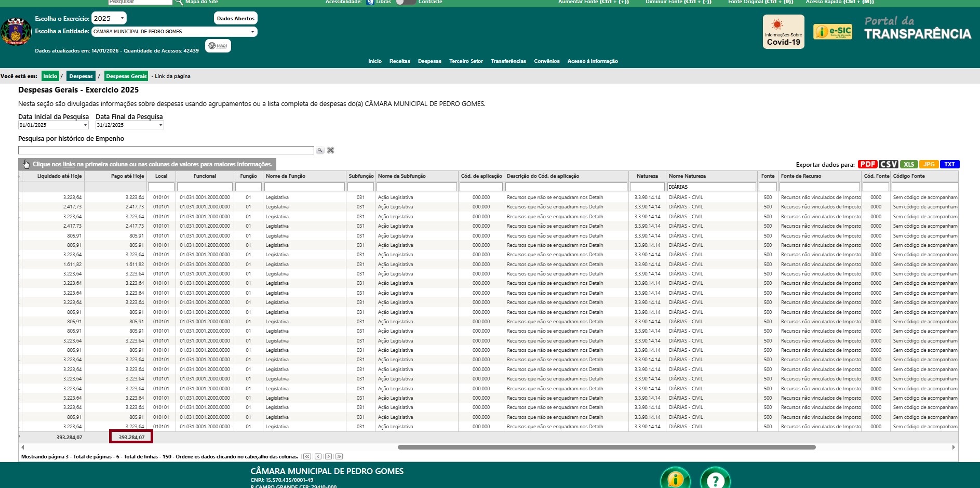The image size is (980, 488).
Task: Toggle the Contraste accessibility switch
Action: click(405, 2)
